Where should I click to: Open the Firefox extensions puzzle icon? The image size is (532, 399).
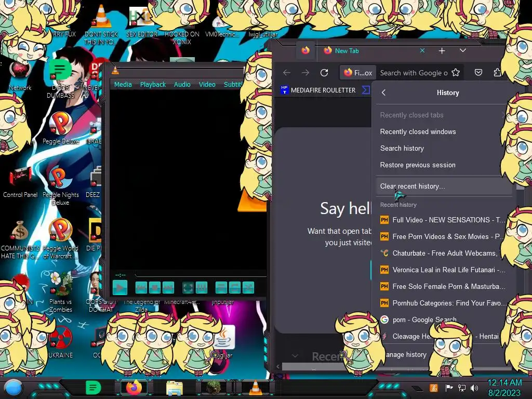(x=497, y=73)
